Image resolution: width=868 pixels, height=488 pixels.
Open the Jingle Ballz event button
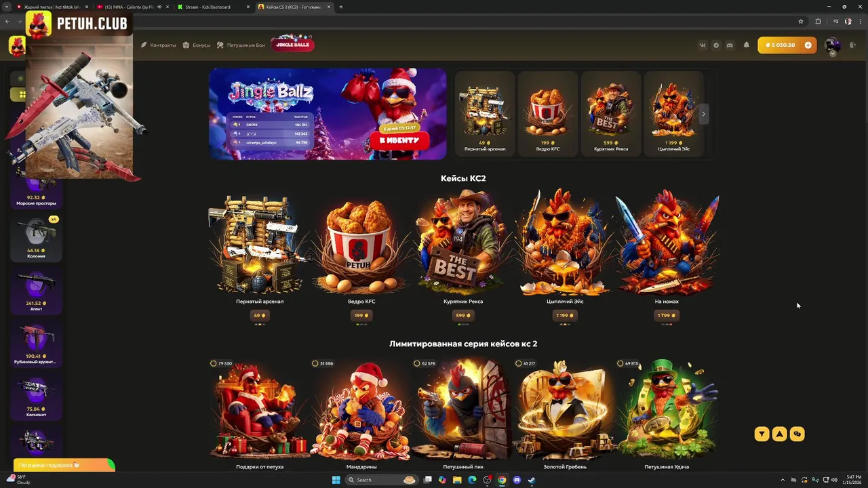point(292,44)
